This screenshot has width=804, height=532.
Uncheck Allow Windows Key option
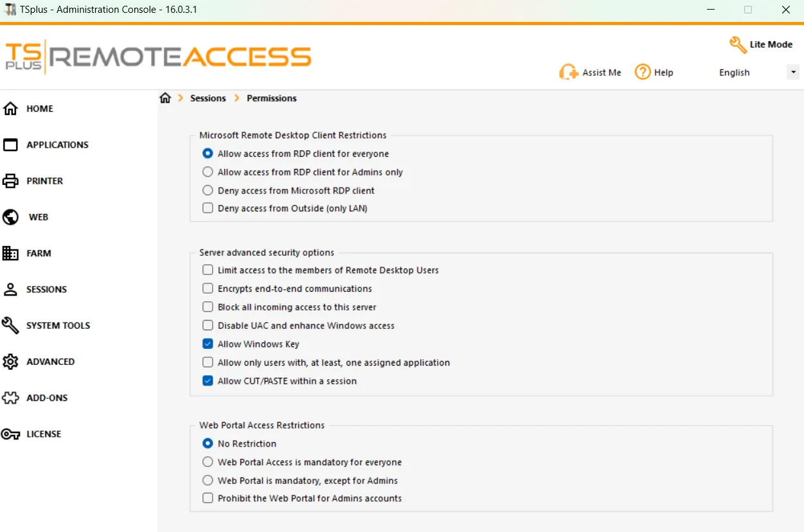(x=208, y=344)
